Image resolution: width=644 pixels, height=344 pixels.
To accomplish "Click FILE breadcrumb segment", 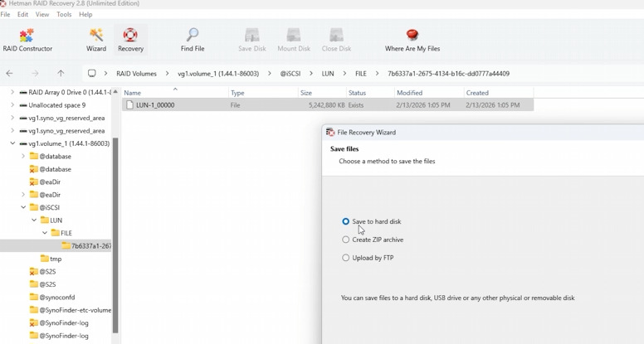I will pyautogui.click(x=361, y=74).
